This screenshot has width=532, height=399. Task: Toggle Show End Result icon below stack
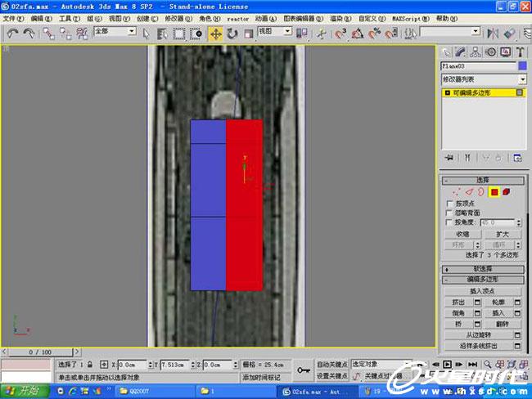[467, 158]
